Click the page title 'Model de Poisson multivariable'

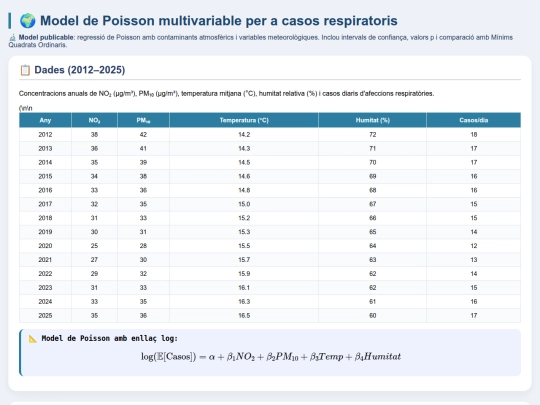[x=219, y=21]
